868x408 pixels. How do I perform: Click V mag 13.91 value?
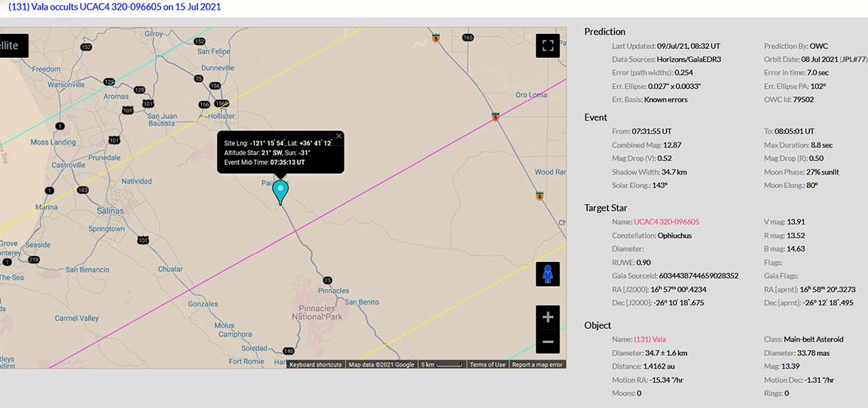point(796,222)
